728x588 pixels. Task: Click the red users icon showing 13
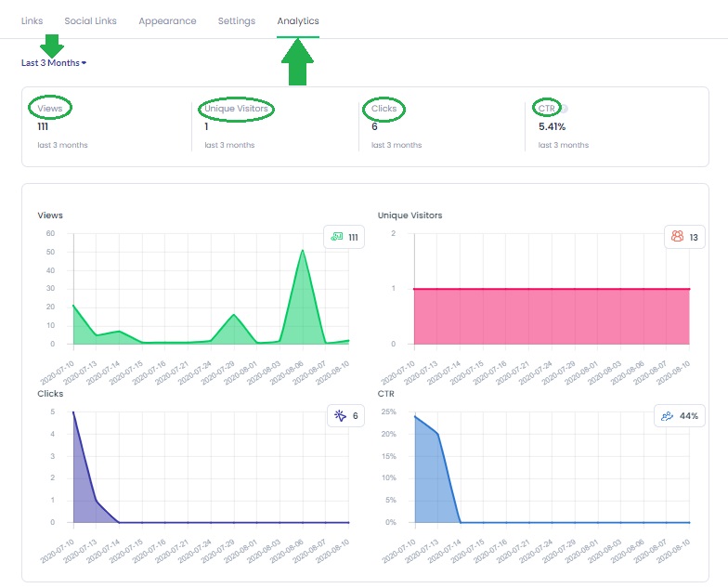[x=678, y=236]
